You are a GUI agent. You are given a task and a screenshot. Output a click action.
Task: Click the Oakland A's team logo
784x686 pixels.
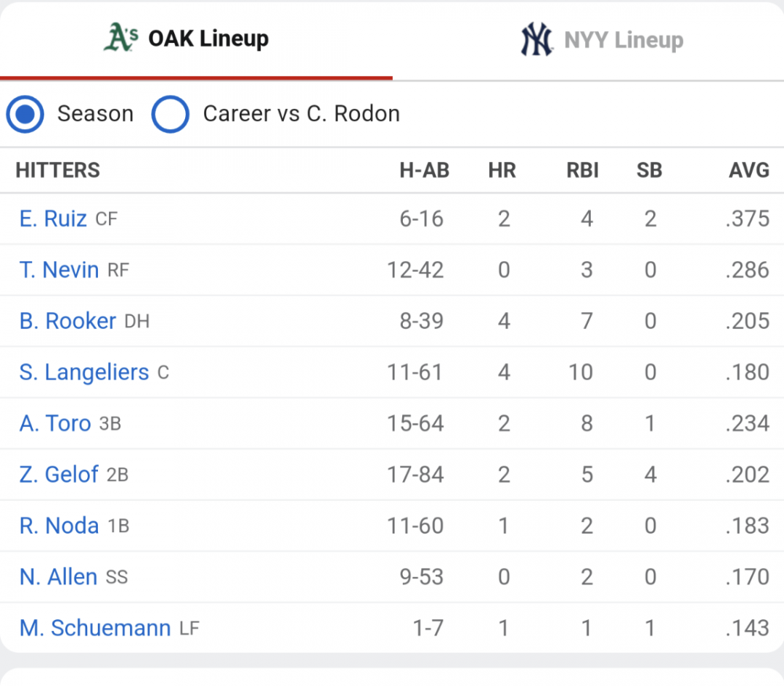coord(121,38)
